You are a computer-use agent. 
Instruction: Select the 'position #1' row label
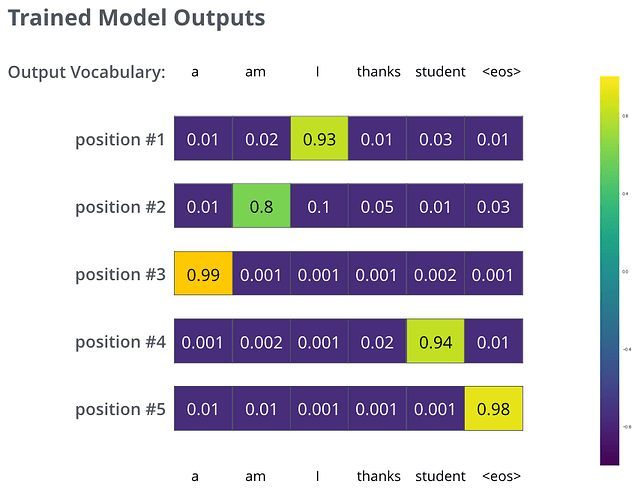(x=119, y=139)
